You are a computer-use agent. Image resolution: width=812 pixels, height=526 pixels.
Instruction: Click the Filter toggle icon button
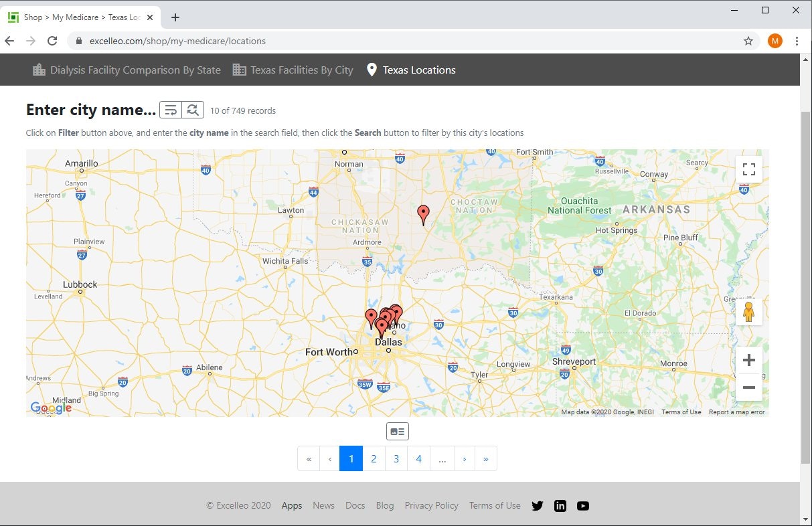(x=171, y=110)
